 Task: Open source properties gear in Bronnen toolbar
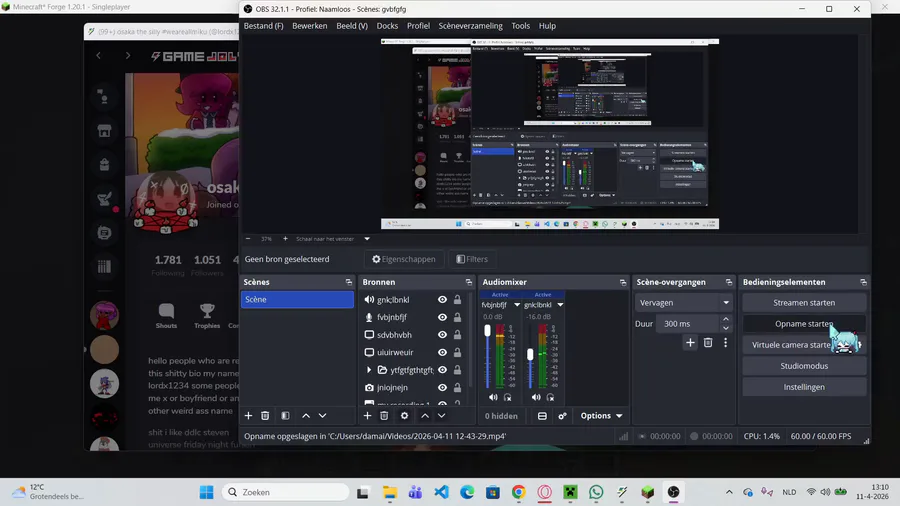404,415
